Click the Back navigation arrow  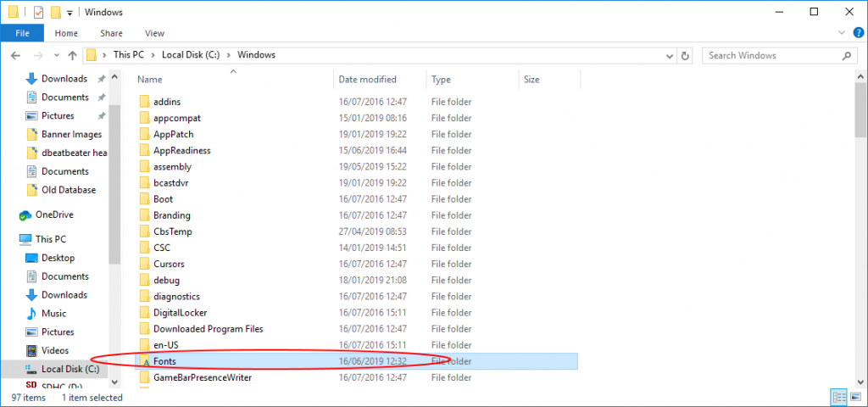click(x=15, y=55)
